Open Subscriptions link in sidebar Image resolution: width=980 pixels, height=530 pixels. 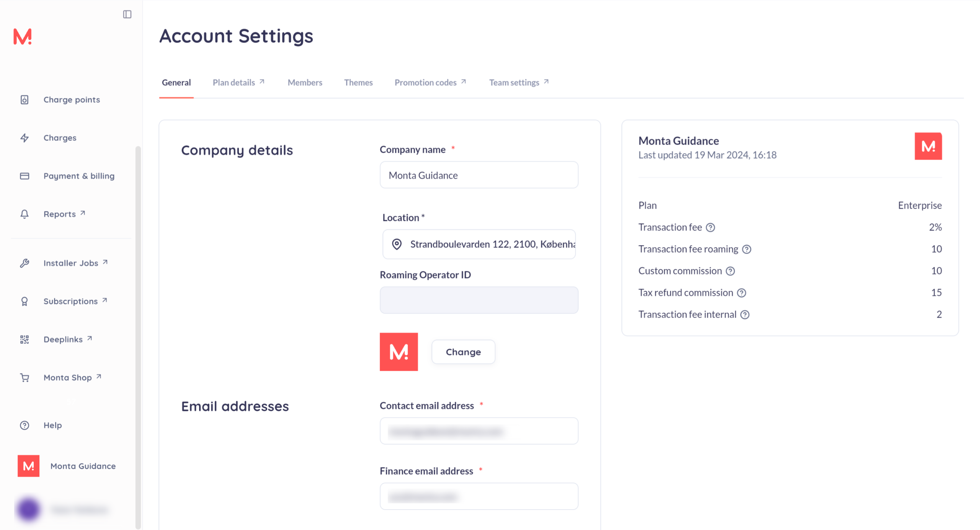70,301
